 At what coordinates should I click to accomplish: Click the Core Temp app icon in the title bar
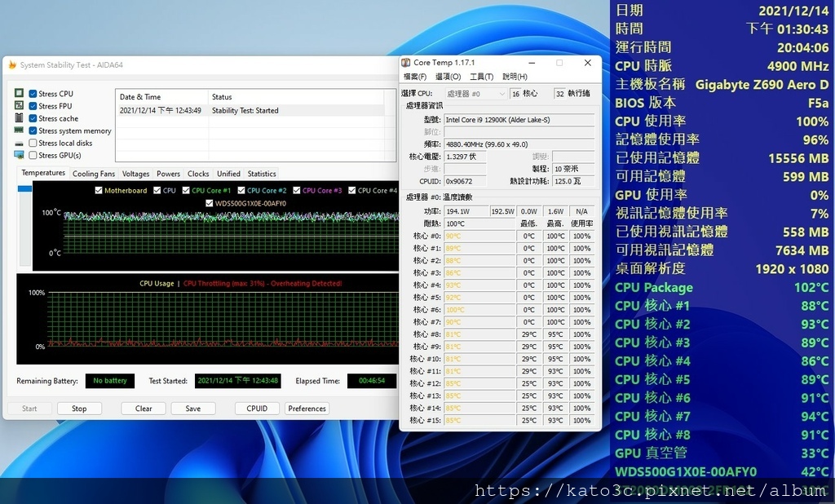tap(406, 63)
